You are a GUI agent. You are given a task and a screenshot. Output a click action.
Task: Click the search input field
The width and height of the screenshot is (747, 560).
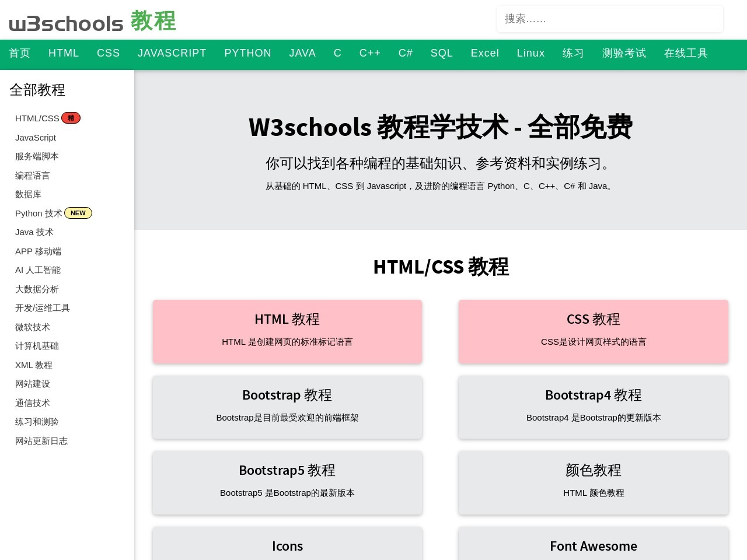pos(610,19)
